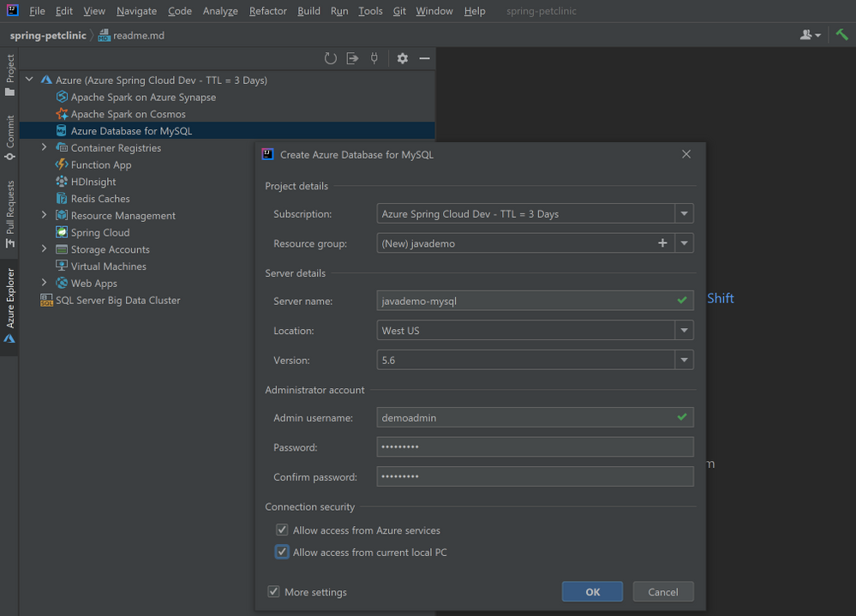
Task: Click the Spring Cloud icon
Action: (62, 232)
